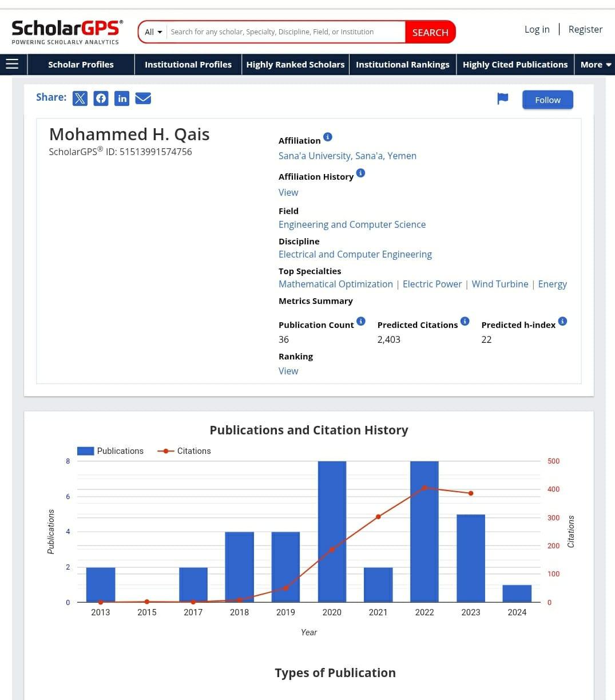Open Sana'a University affiliation link
Image resolution: width=615 pixels, height=700 pixels.
click(x=347, y=156)
